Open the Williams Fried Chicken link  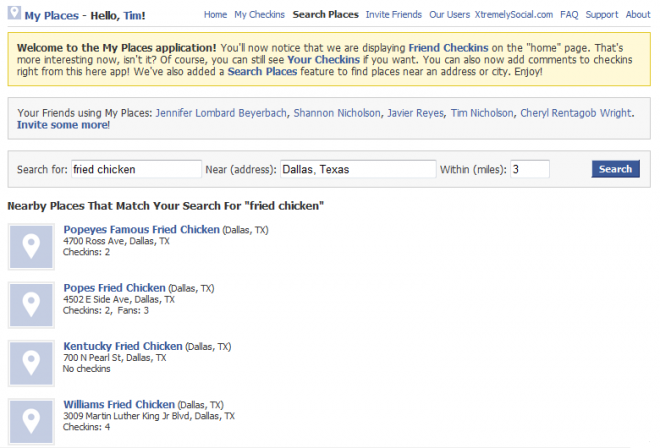point(119,404)
